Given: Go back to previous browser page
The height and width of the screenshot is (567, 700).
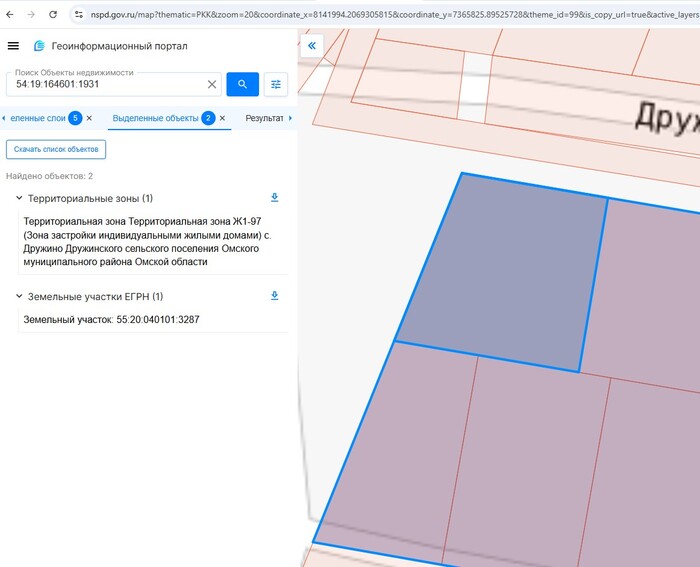Looking at the screenshot, I should (10, 14).
